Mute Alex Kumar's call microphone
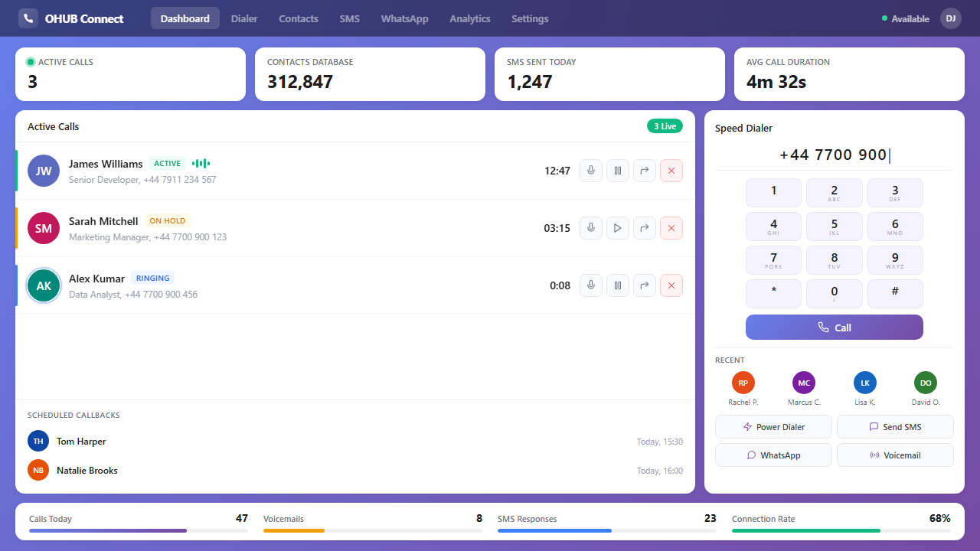 coord(591,285)
